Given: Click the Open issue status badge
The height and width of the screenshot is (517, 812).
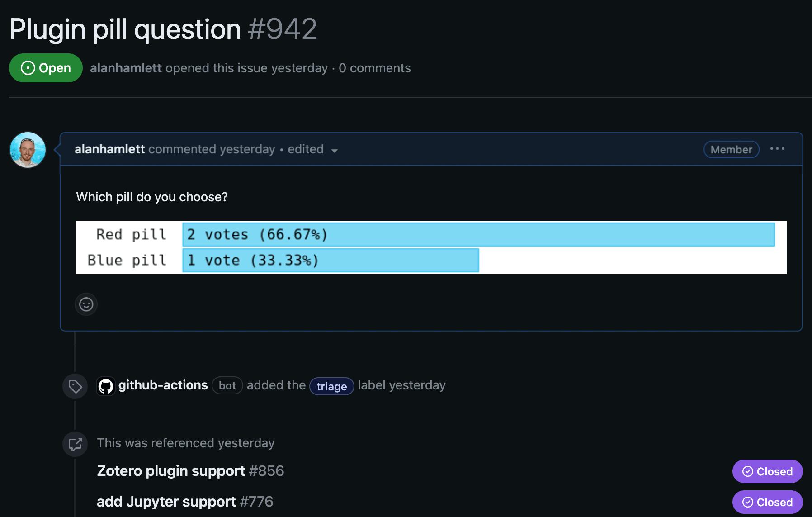Looking at the screenshot, I should 46,68.
